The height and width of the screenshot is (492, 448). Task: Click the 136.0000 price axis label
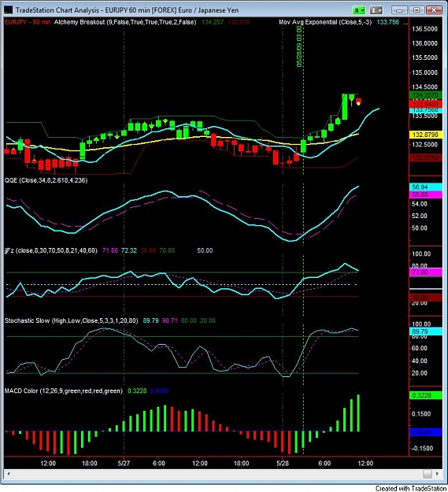pos(425,43)
